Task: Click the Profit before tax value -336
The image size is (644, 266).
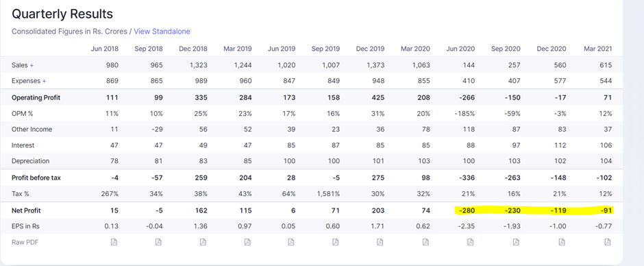Action: click(x=467, y=178)
